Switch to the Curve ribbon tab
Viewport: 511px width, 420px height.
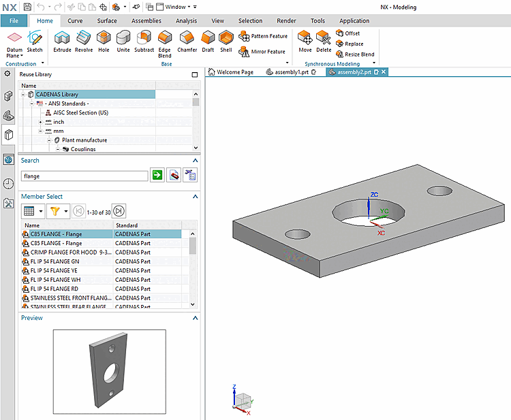point(75,21)
